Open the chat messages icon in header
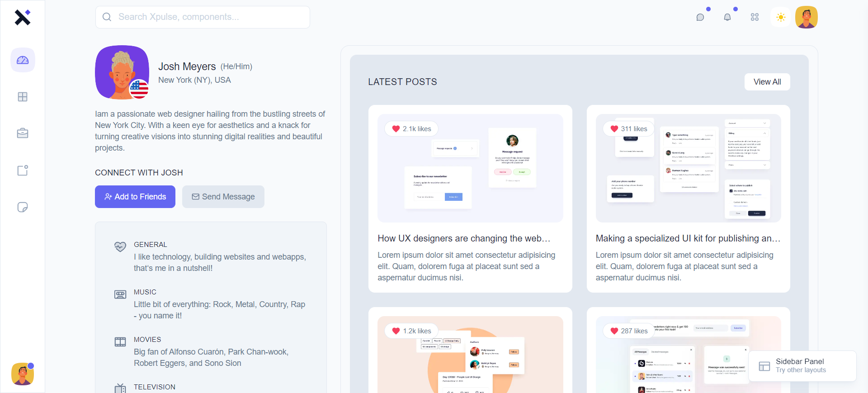This screenshot has width=868, height=393. coord(700,17)
